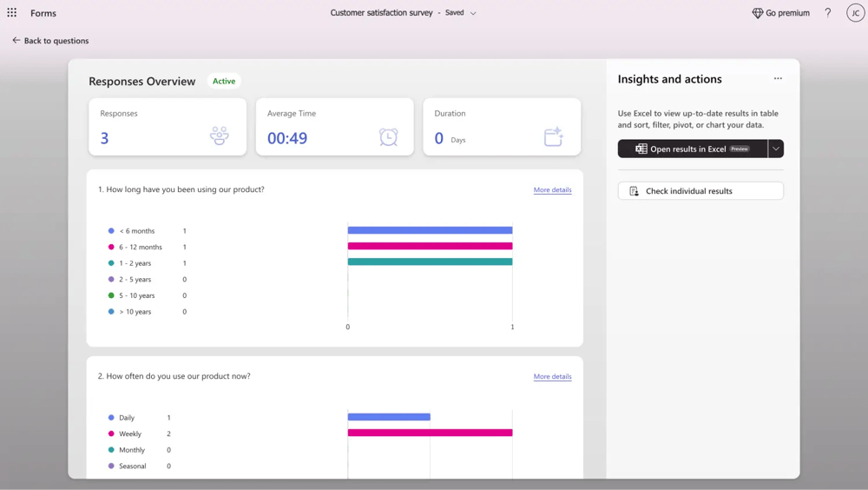Click the Duration calendar icon
868x490 pixels.
pyautogui.click(x=554, y=136)
